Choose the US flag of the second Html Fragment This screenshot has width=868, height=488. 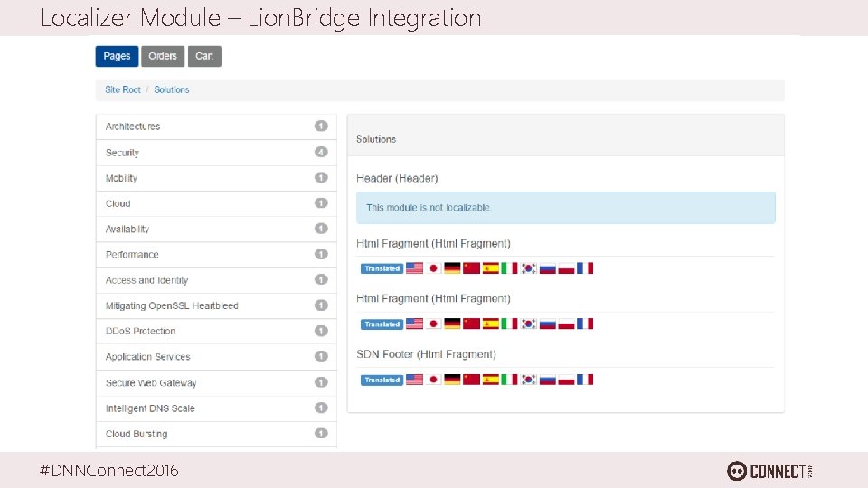pos(414,324)
